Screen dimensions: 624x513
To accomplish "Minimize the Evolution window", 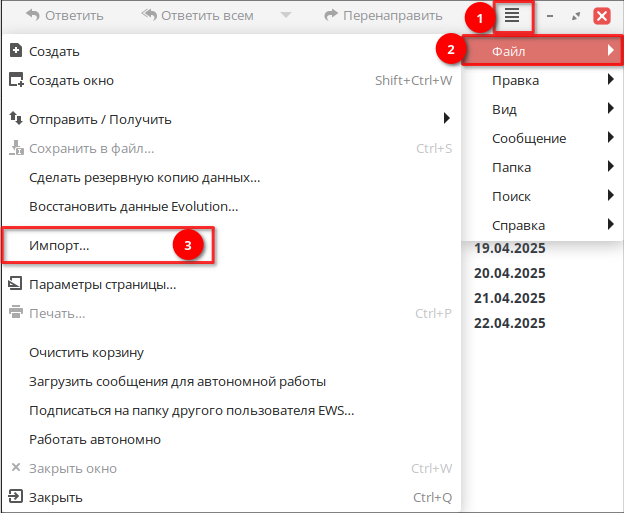I will coord(550,16).
